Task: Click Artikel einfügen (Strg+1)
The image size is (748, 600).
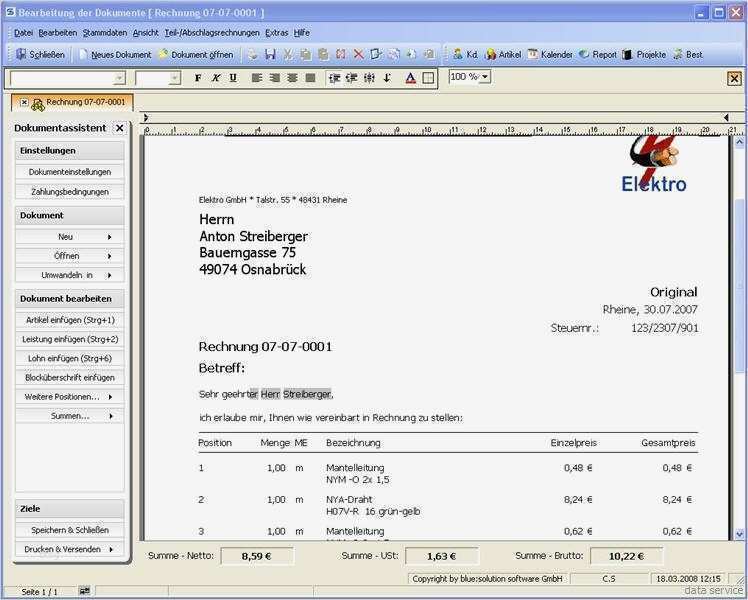Action: tap(70, 320)
